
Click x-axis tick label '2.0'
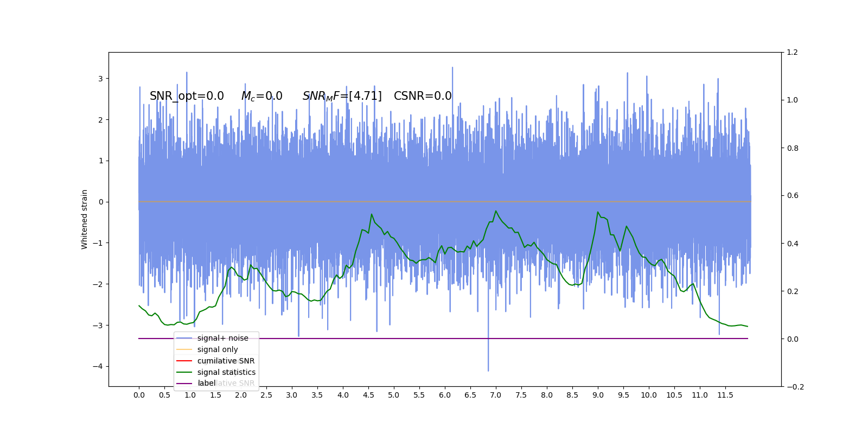click(x=241, y=395)
